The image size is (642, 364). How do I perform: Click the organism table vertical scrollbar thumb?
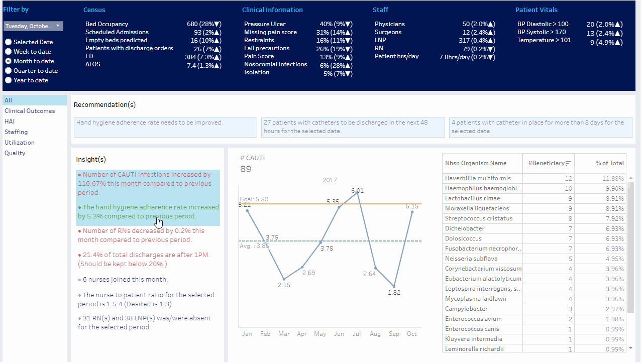[x=631, y=246]
